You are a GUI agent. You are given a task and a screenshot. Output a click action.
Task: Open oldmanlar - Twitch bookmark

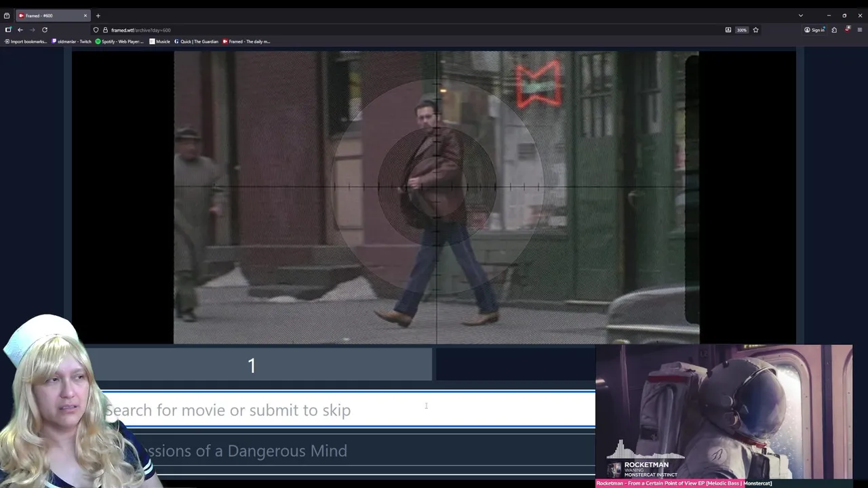click(71, 41)
